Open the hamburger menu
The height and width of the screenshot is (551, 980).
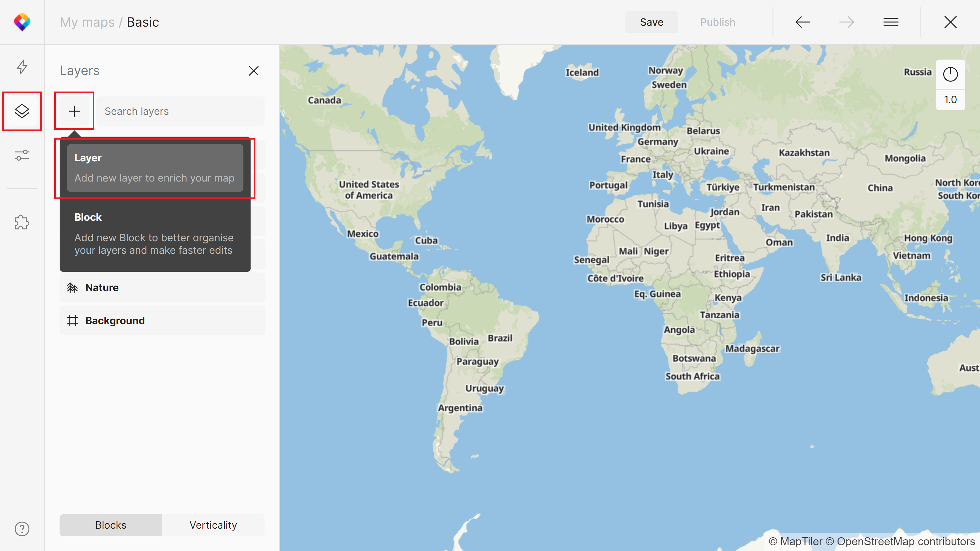point(891,22)
